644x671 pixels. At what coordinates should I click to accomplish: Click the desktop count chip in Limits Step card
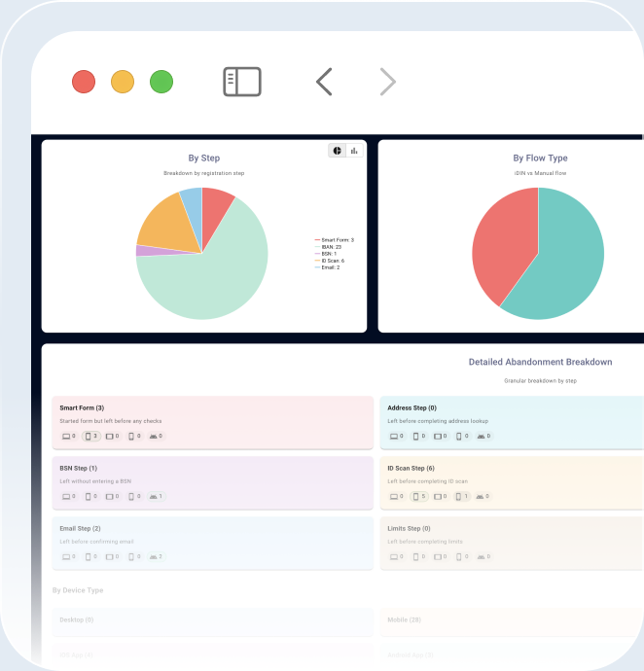(x=397, y=557)
